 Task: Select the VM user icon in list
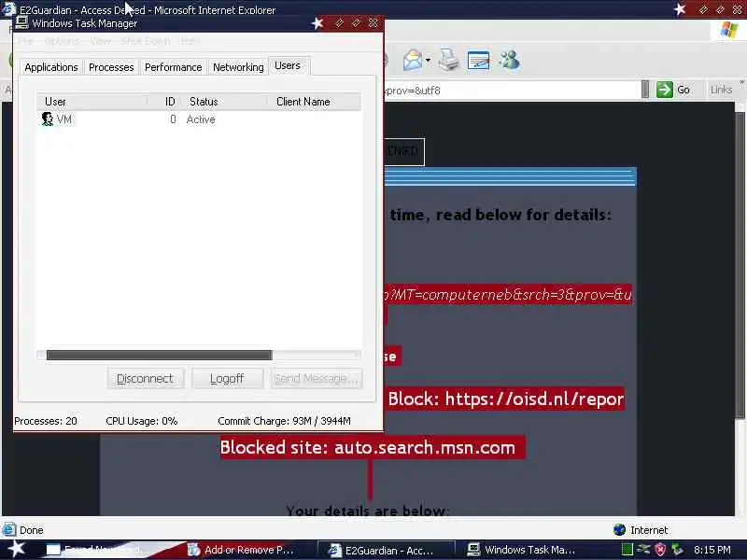(48, 119)
